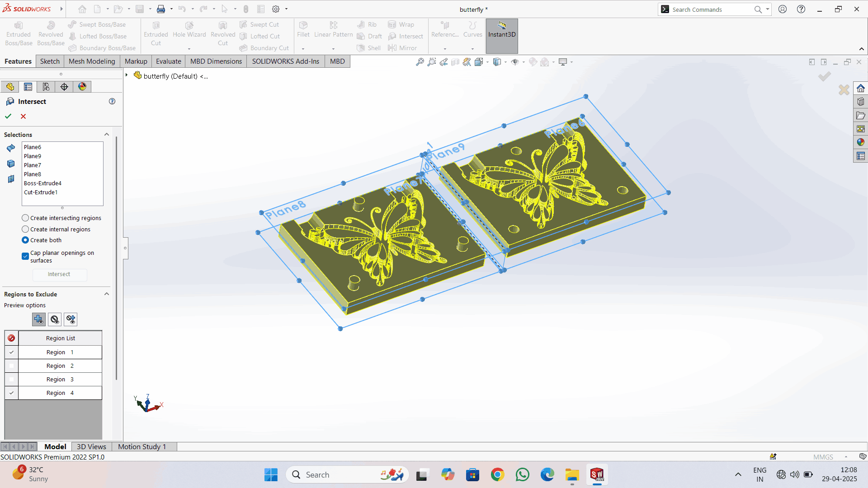
Task: Open Intersect help question mark
Action: (x=112, y=101)
